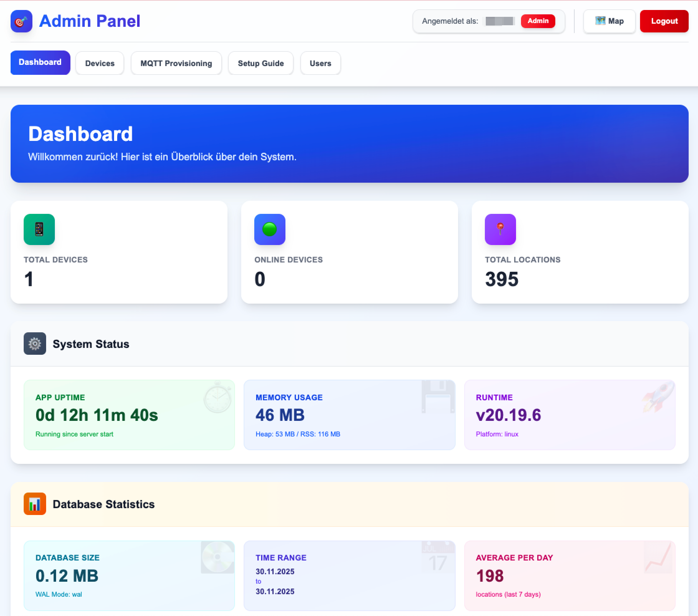Click the purple pin Total Locations icon
The image size is (698, 616).
[500, 229]
